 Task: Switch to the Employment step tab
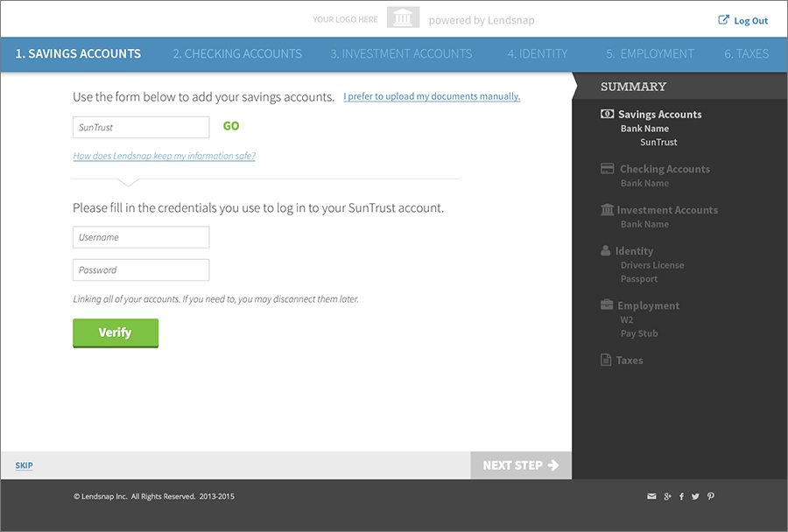650,53
